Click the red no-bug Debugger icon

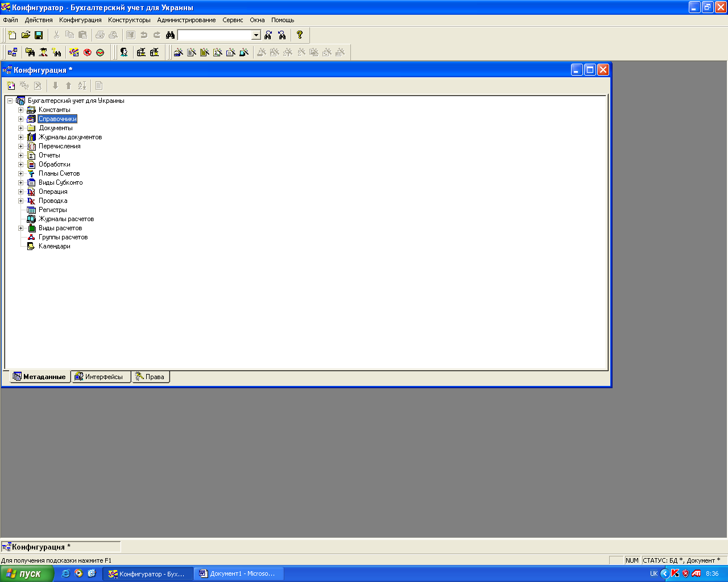[88, 52]
